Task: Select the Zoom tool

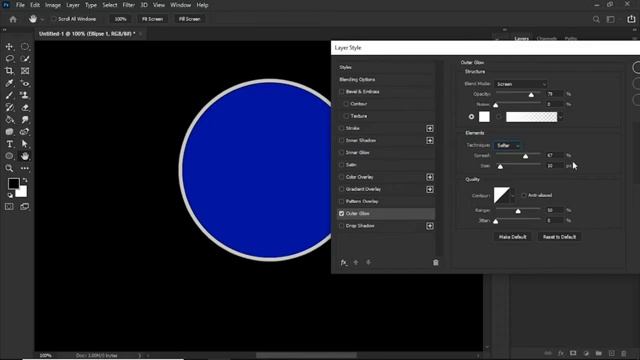Action: pos(9,168)
